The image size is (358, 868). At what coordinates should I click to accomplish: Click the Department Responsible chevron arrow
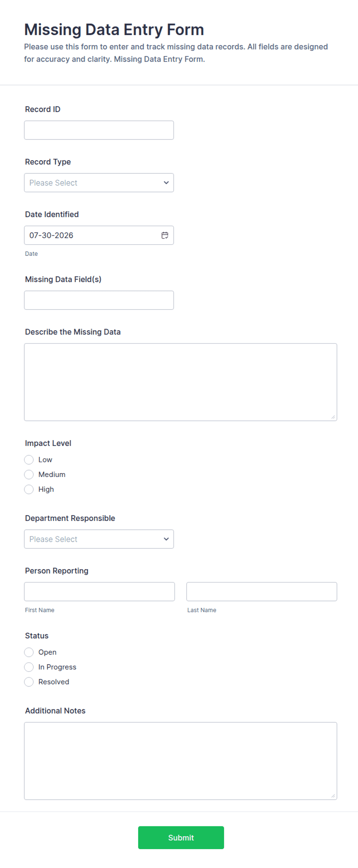tap(166, 539)
